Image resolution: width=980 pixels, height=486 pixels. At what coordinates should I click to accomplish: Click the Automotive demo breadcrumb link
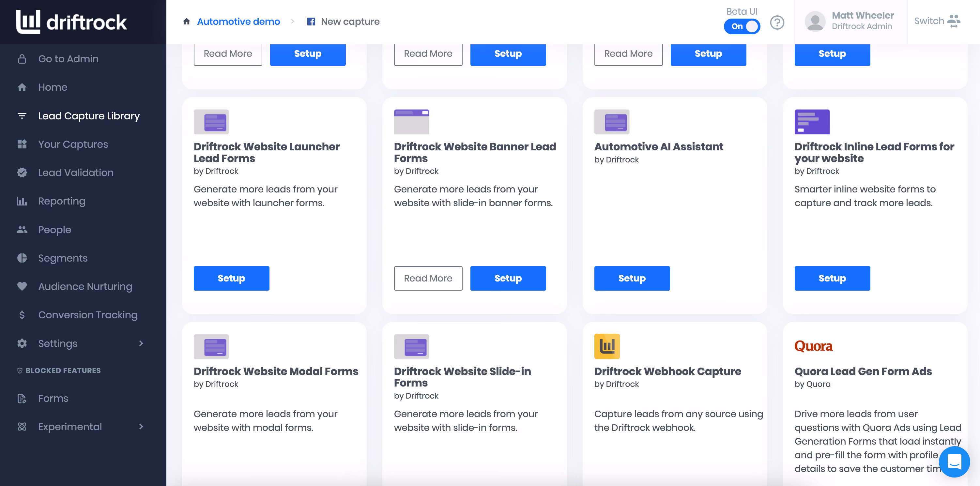point(238,22)
